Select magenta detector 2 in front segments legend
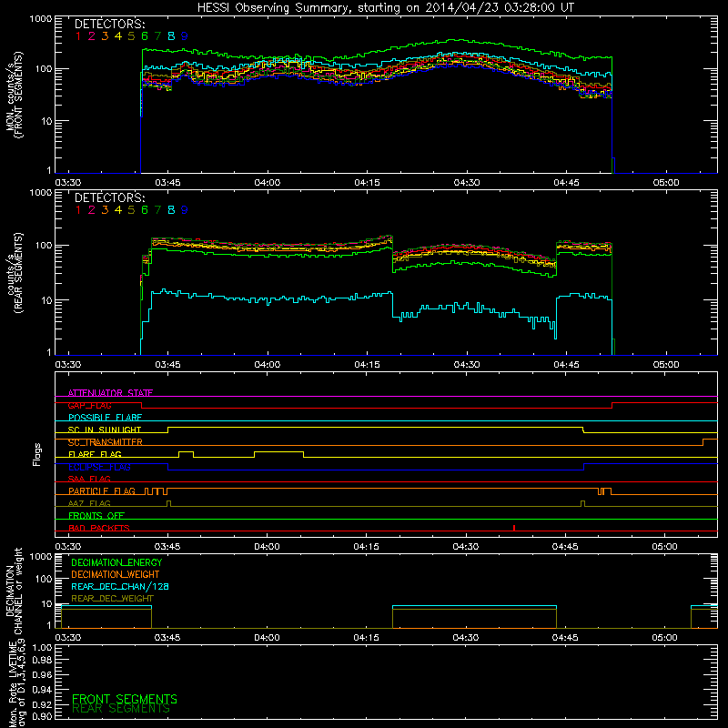Viewport: 728px width, 728px height. click(x=92, y=36)
